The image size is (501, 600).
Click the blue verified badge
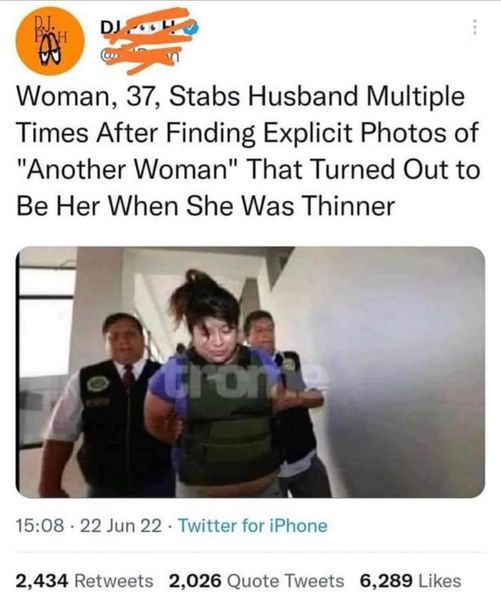coord(192,28)
